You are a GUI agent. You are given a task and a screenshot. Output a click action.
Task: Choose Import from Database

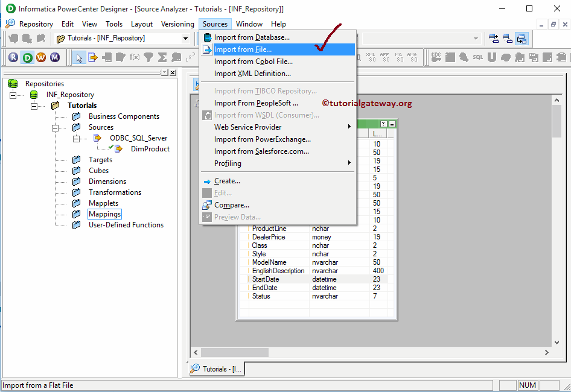click(277, 37)
